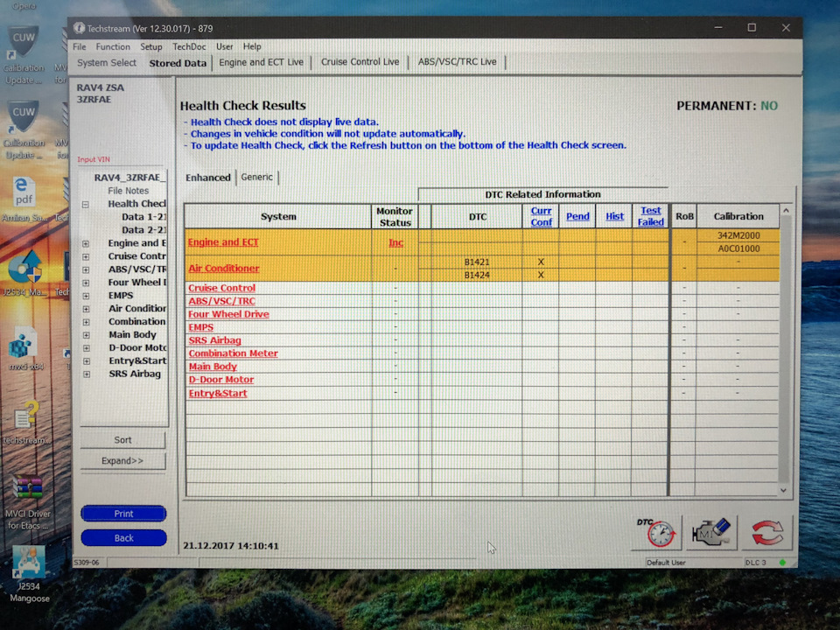
Task: Open J2534 Mangoose desktop icon
Action: click(29, 574)
